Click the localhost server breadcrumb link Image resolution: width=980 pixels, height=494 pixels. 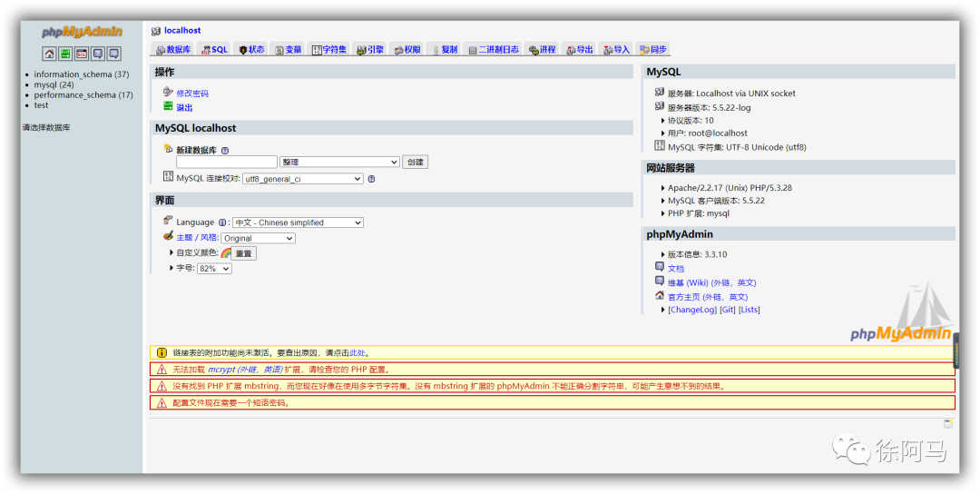pyautogui.click(x=181, y=31)
